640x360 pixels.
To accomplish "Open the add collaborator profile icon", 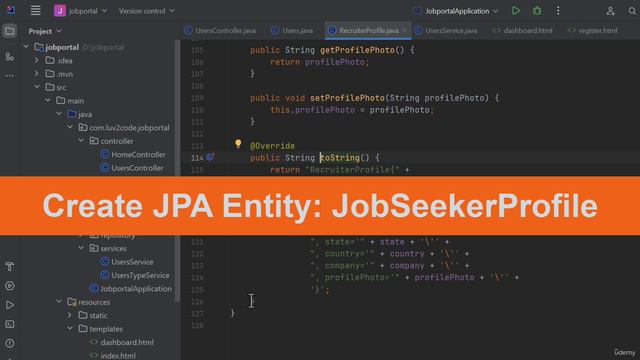I will 610,11.
